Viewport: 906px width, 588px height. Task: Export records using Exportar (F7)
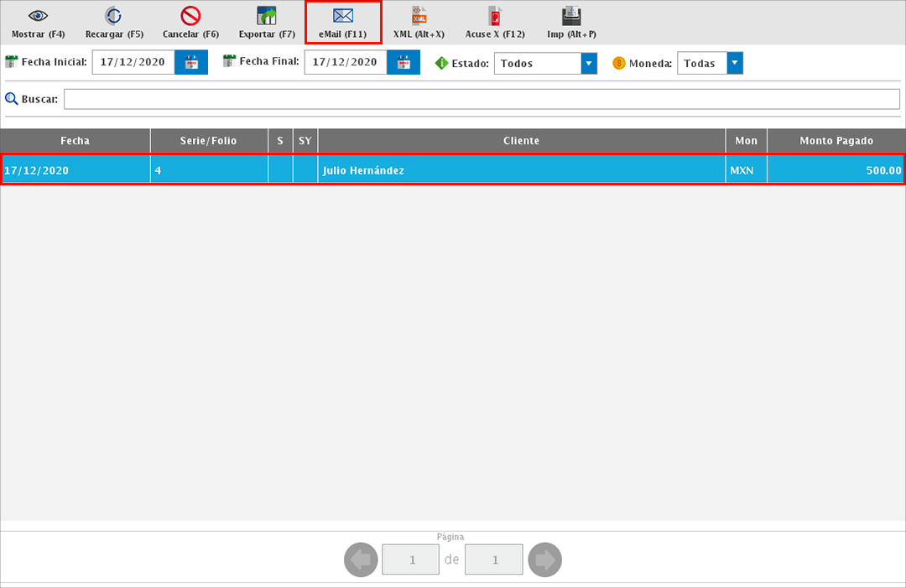click(x=266, y=17)
